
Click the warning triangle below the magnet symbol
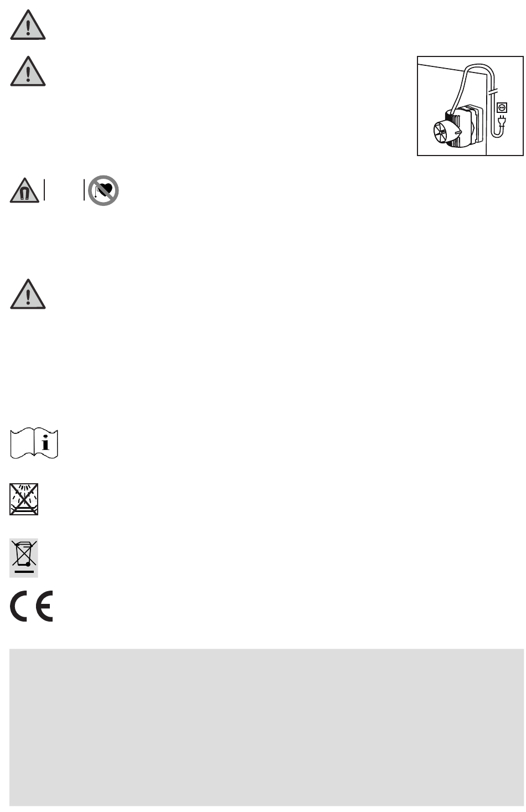click(28, 294)
